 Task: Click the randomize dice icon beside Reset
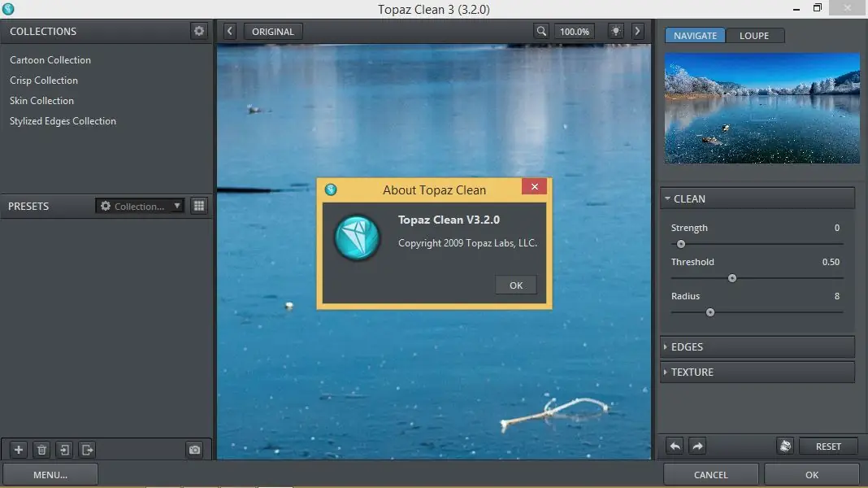point(785,446)
